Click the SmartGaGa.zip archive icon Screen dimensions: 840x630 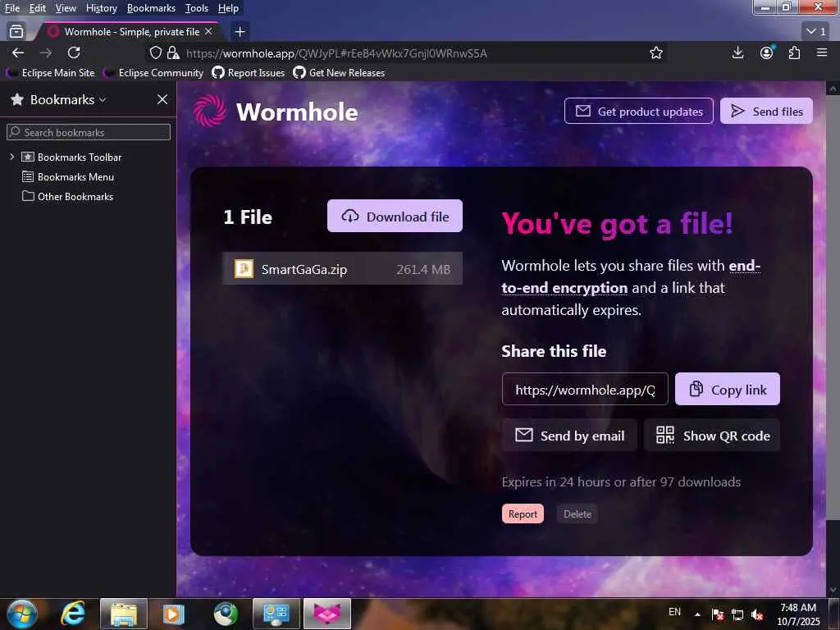244,268
